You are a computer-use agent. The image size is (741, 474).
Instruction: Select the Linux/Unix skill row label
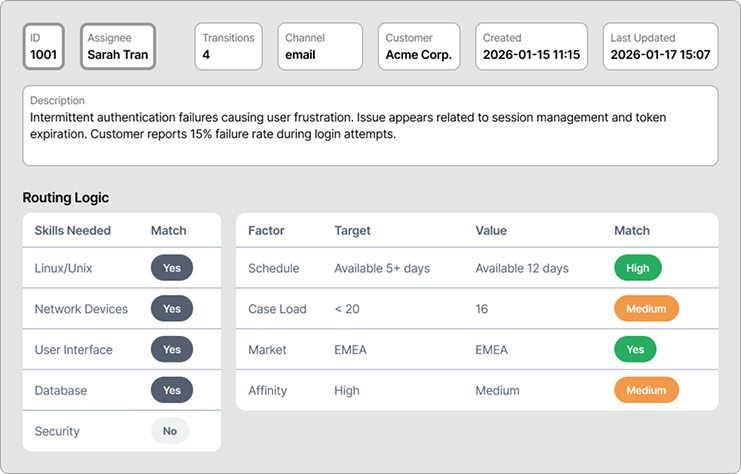[63, 268]
